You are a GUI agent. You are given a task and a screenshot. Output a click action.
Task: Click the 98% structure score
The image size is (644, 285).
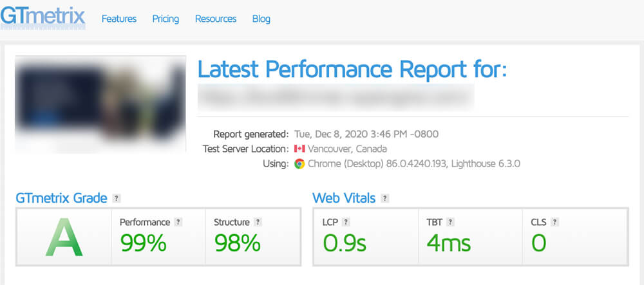point(238,243)
